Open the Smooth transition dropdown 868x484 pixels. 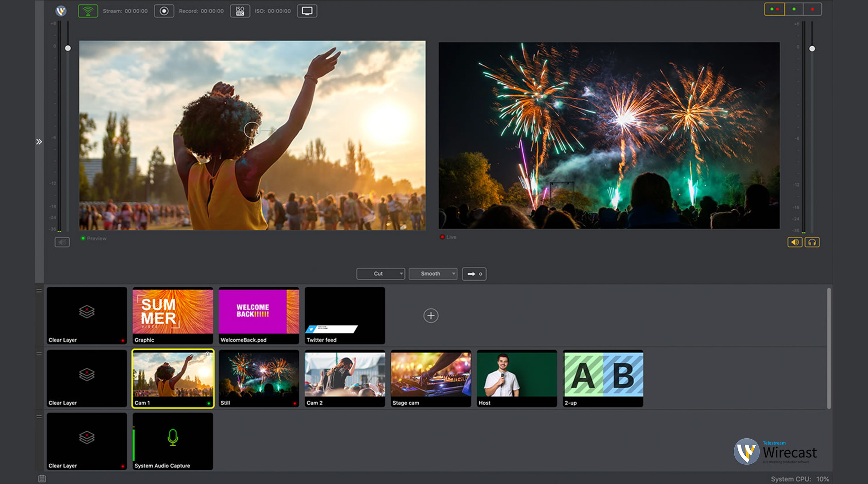pyautogui.click(x=433, y=274)
